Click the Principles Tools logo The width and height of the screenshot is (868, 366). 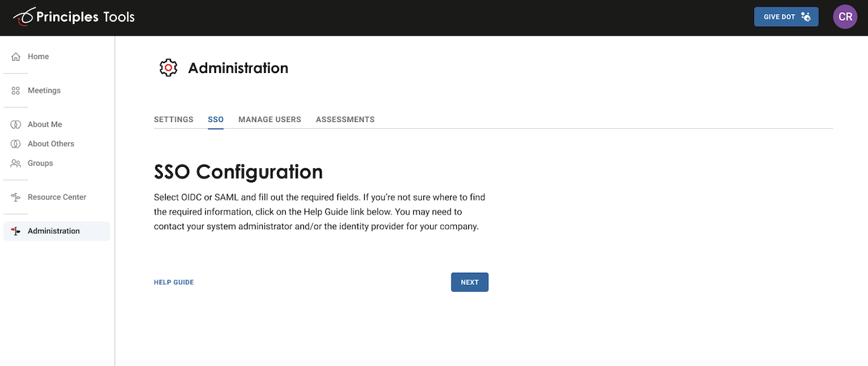(x=74, y=17)
